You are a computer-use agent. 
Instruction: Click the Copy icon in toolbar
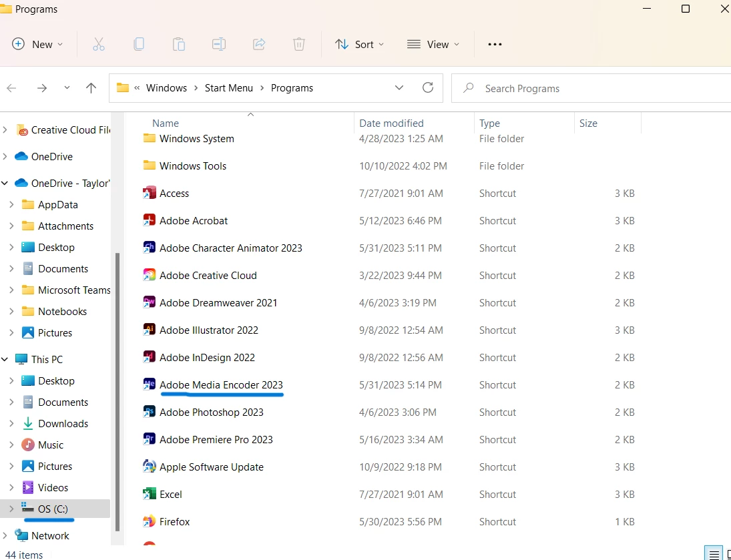(138, 44)
